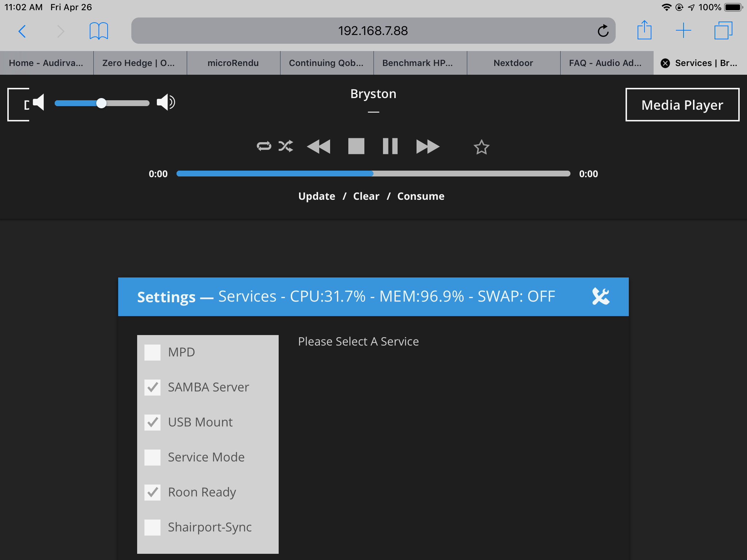This screenshot has width=747, height=560.
Task: Stop playback with square button
Action: coord(356,146)
